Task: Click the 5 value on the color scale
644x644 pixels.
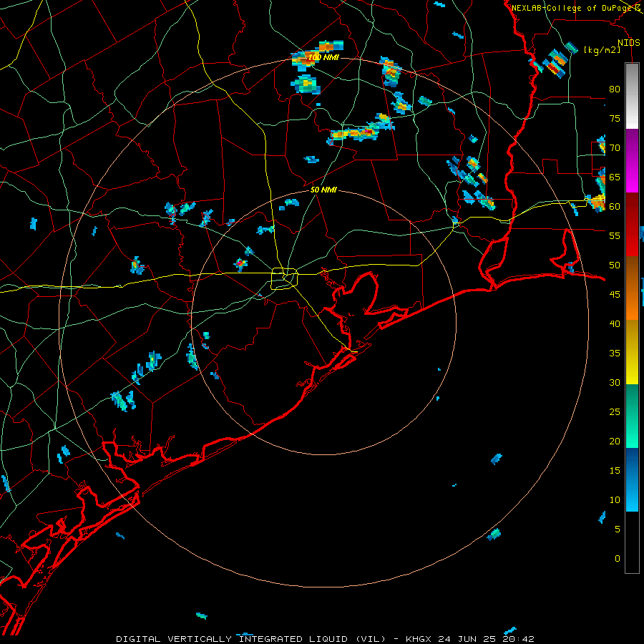Action: tap(618, 529)
